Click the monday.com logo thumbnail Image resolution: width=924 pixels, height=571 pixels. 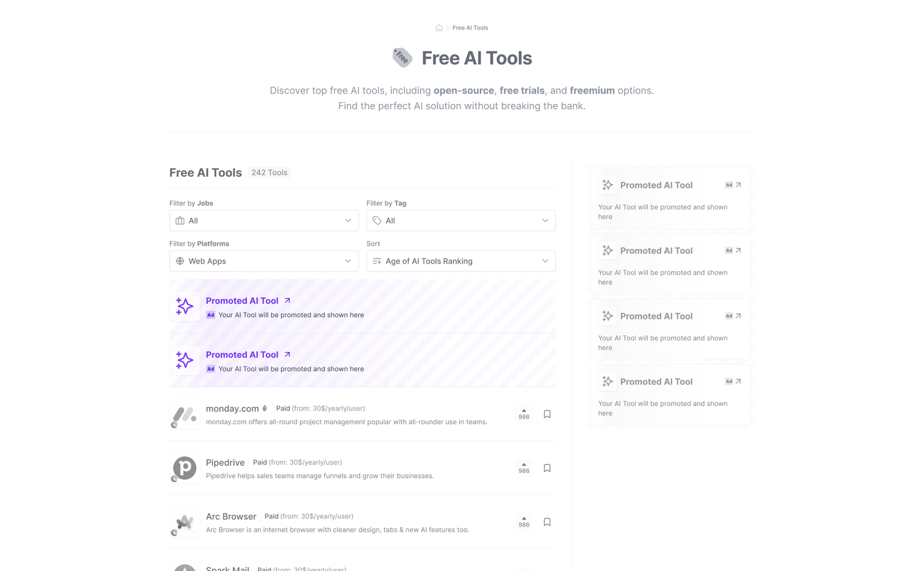[x=185, y=414]
